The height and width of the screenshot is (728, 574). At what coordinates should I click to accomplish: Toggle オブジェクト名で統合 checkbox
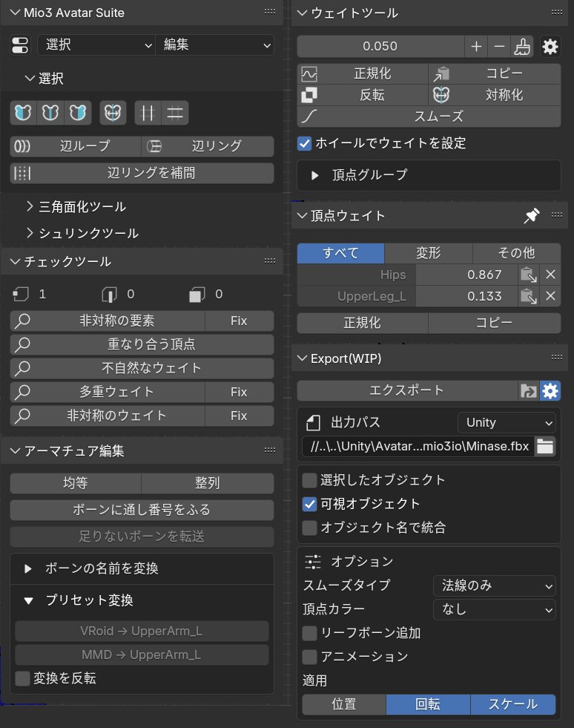(x=309, y=528)
